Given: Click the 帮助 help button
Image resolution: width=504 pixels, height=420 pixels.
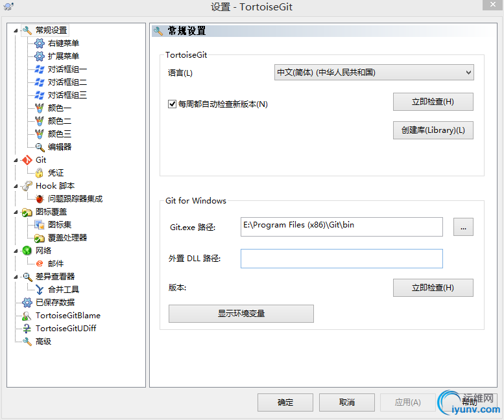Looking at the screenshot, I should tap(469, 402).
